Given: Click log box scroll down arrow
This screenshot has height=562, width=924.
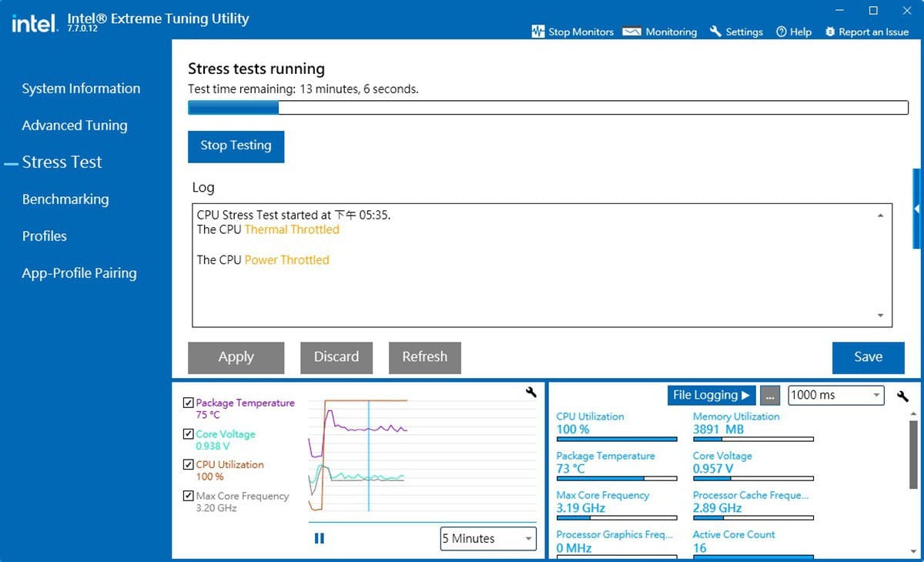Looking at the screenshot, I should (880, 316).
